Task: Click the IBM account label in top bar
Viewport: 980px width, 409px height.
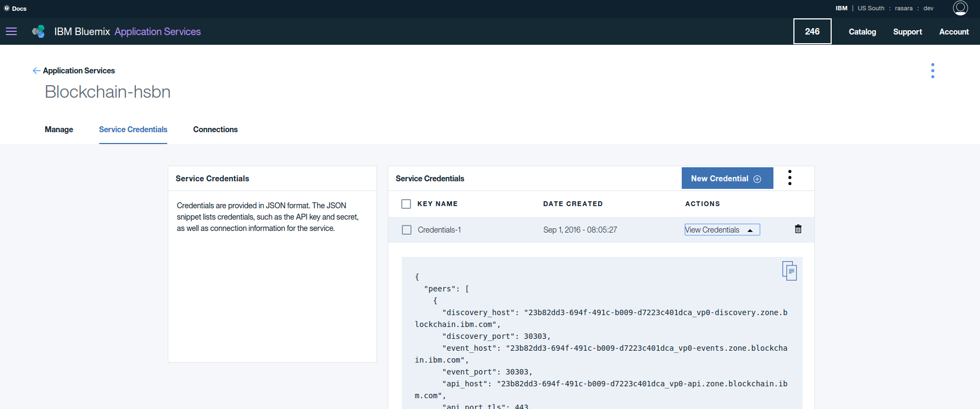Action: click(841, 8)
